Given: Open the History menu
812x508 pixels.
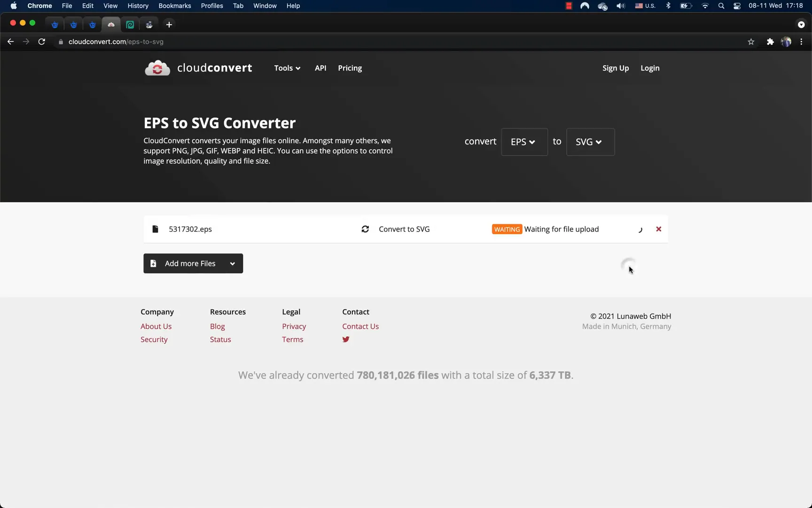Looking at the screenshot, I should [138, 6].
